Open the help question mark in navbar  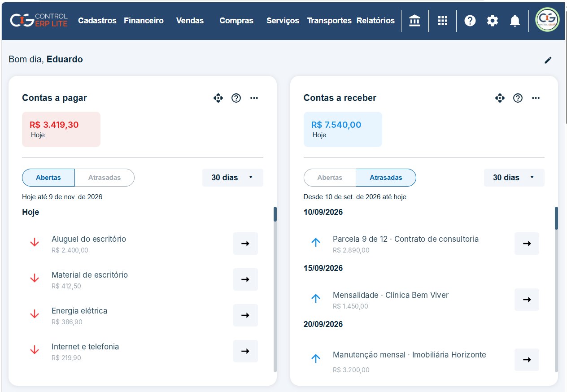(x=470, y=21)
